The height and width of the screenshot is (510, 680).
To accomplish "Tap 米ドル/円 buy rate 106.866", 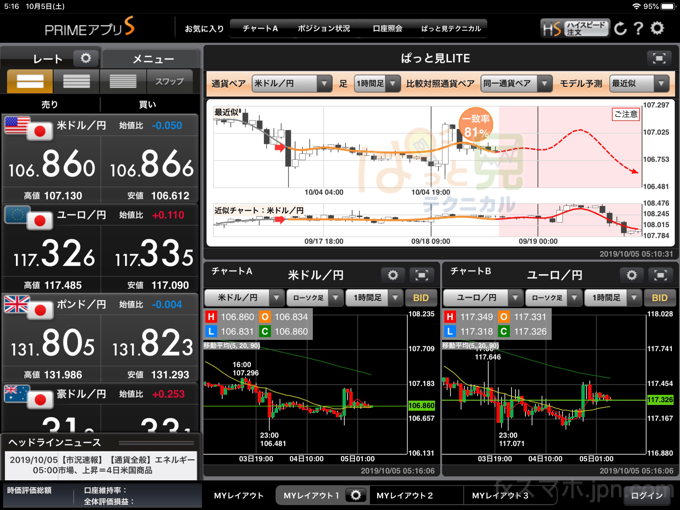I will pos(150,164).
